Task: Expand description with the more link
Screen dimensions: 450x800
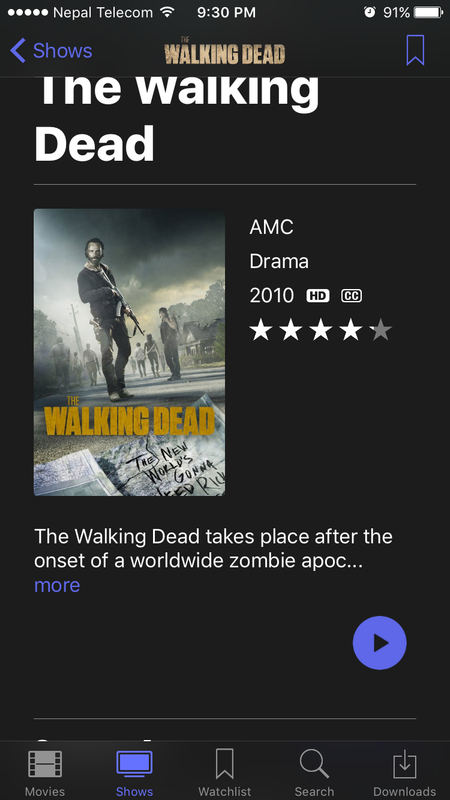Action: [57, 585]
